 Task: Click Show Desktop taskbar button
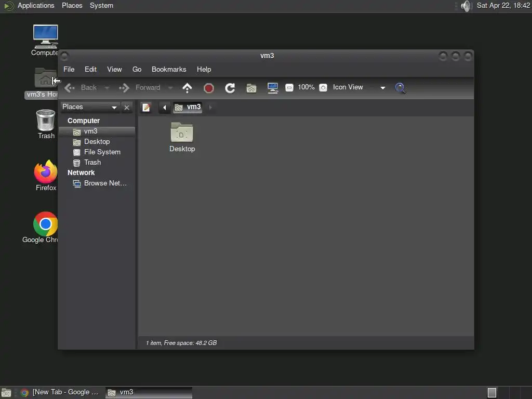point(6,393)
